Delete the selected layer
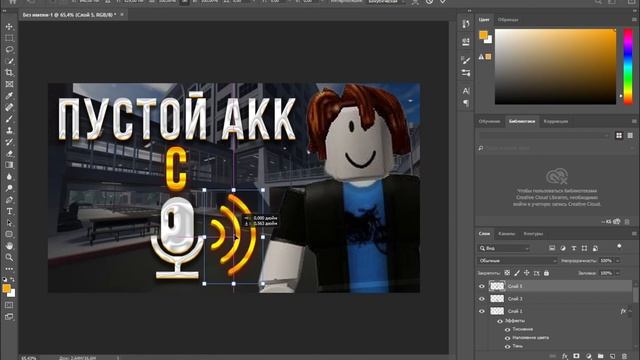This screenshot has height=360, width=640. pos(624,356)
